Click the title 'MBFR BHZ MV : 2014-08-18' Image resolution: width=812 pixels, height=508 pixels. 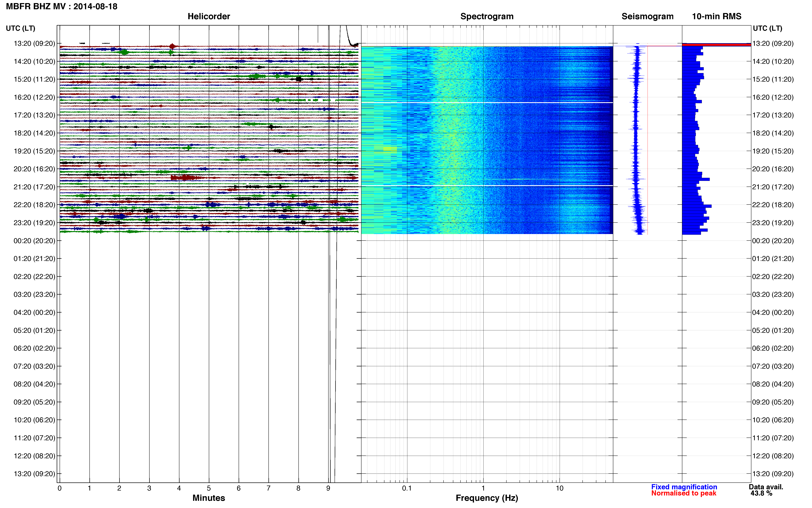coord(62,6)
